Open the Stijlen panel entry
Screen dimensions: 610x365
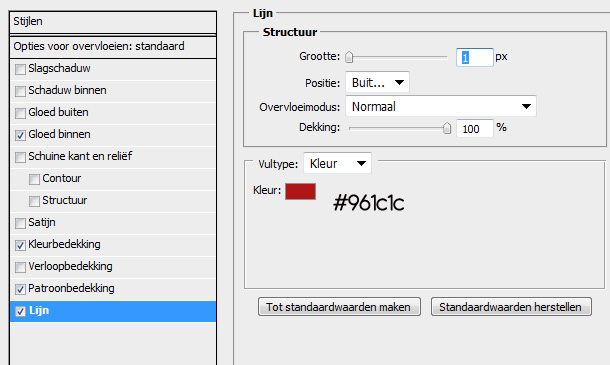(x=113, y=22)
